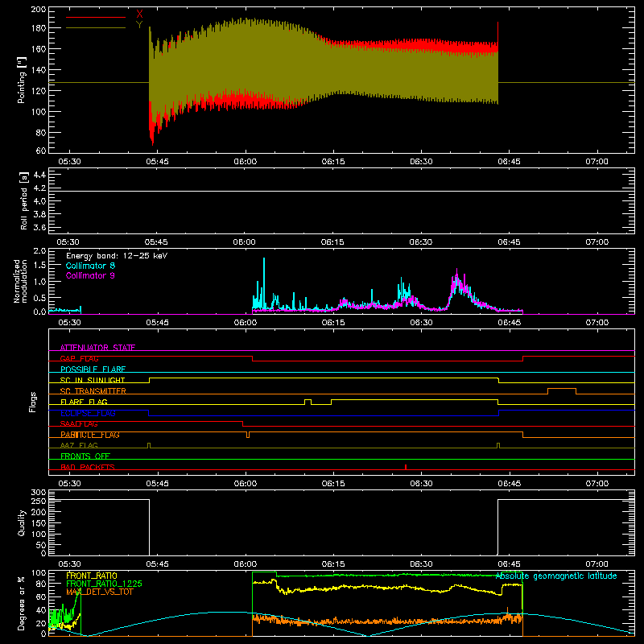Select the ECLIPSE_FLAG label
The image size is (644, 644).
pyautogui.click(x=88, y=413)
